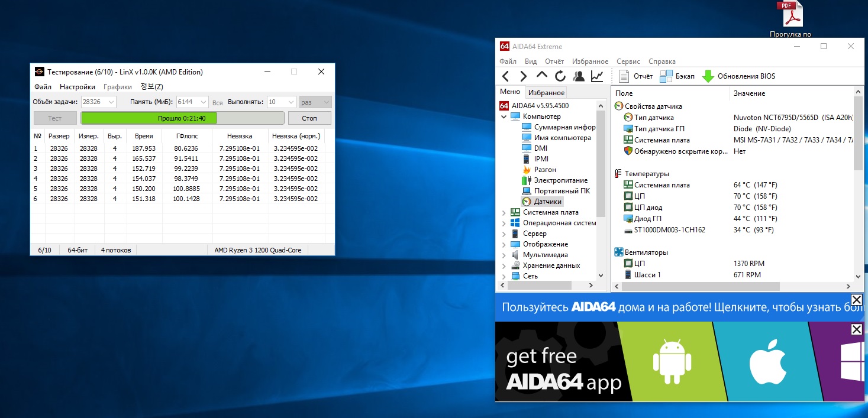Select Имя компьютера tree item
Screen dimensions: 868x418
click(x=556, y=138)
